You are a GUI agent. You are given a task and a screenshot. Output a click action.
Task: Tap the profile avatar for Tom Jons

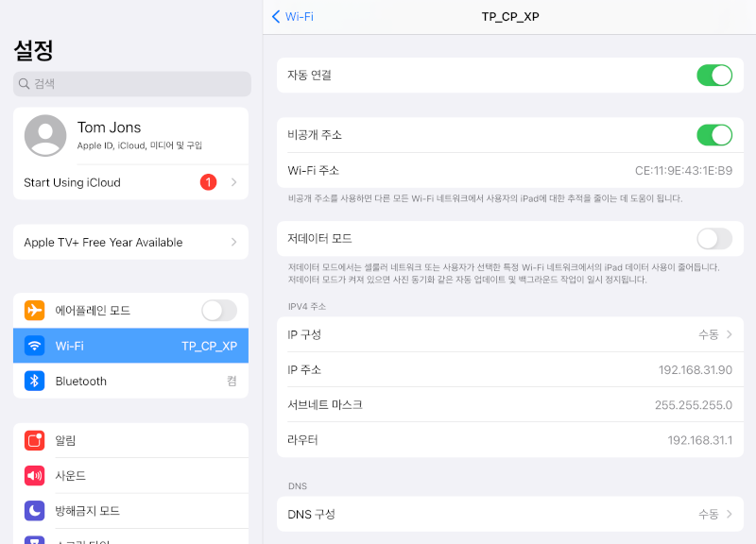[44, 136]
